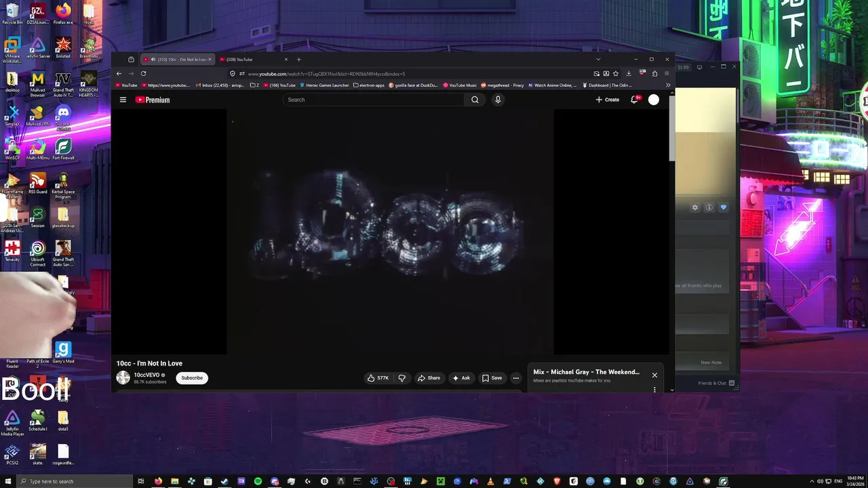868x488 pixels.
Task: Open settings gear in background window
Action: click(x=694, y=207)
